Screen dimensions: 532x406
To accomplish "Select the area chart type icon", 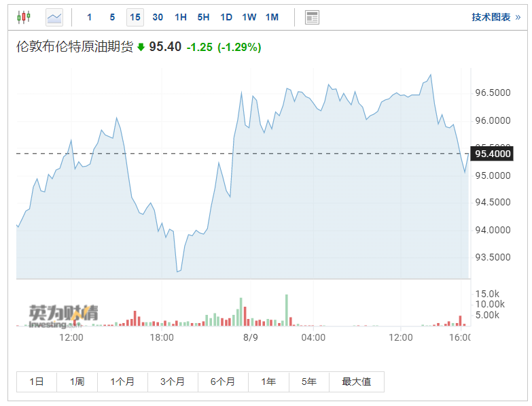I will pos(54,17).
